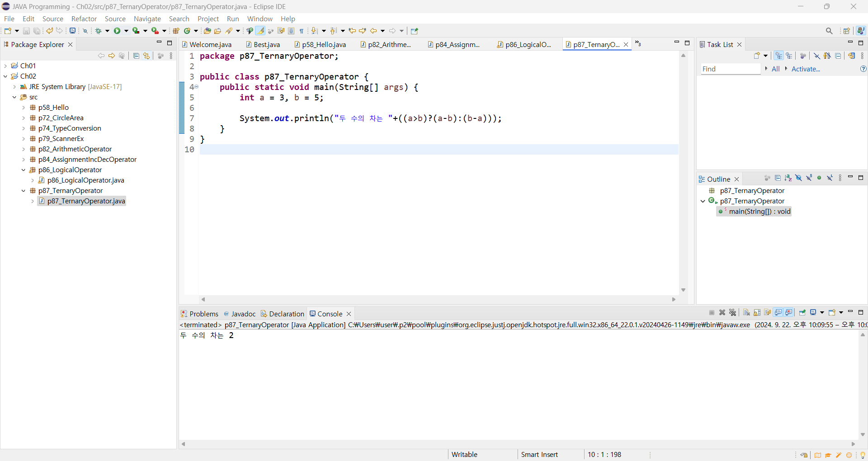Open the Window menu
The height and width of the screenshot is (461, 868).
[260, 19]
